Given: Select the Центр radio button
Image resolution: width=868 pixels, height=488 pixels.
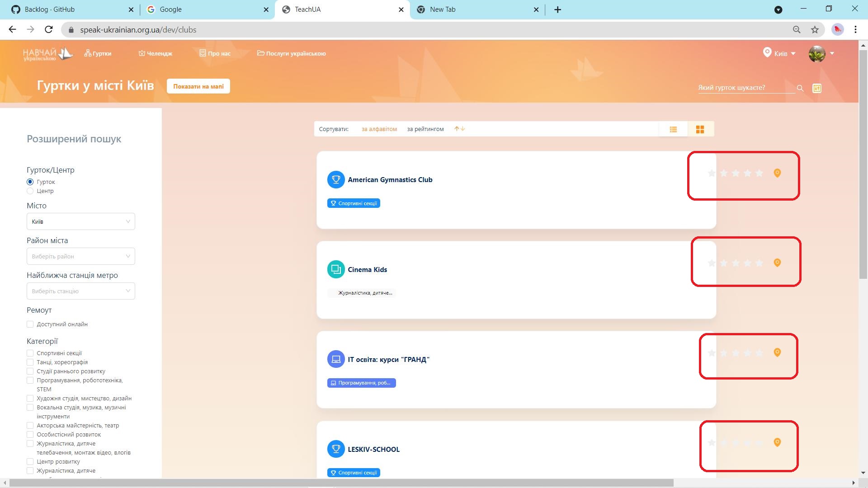Looking at the screenshot, I should click(x=30, y=191).
